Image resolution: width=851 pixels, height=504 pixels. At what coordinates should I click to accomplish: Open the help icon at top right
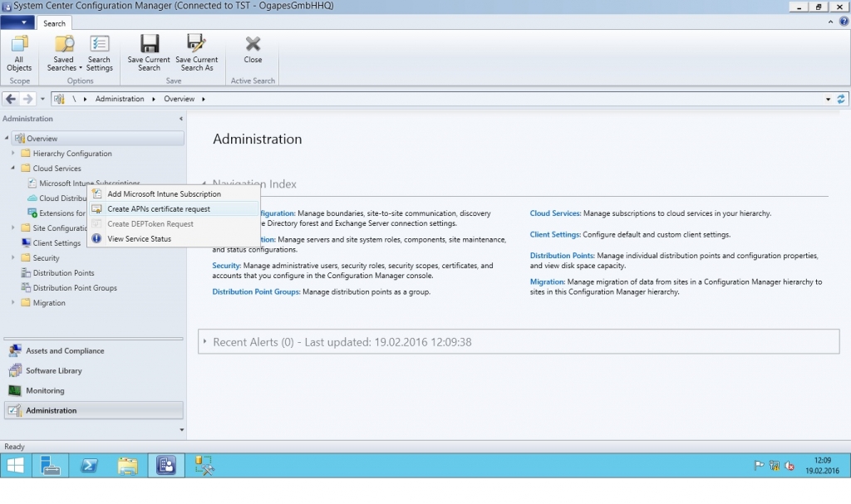pyautogui.click(x=844, y=22)
